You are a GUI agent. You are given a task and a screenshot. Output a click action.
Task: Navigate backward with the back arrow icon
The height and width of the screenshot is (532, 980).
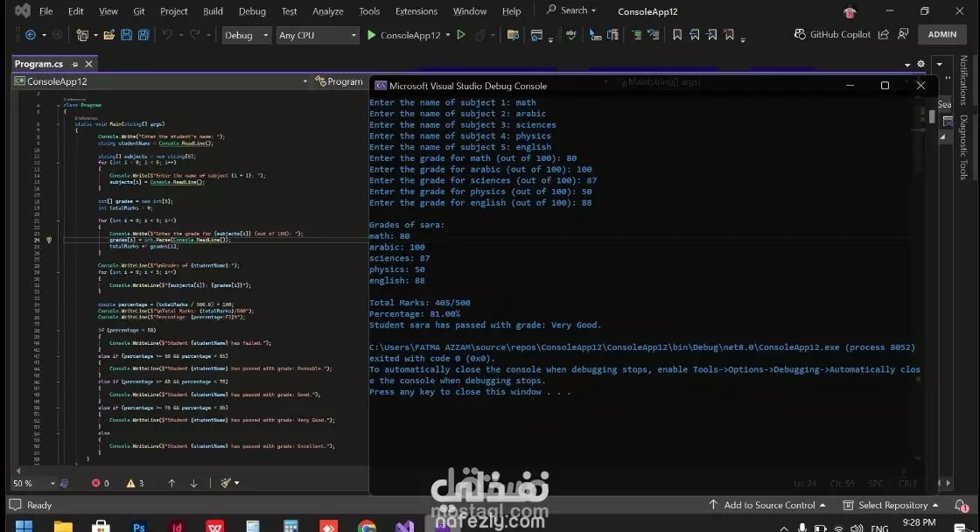(x=30, y=35)
